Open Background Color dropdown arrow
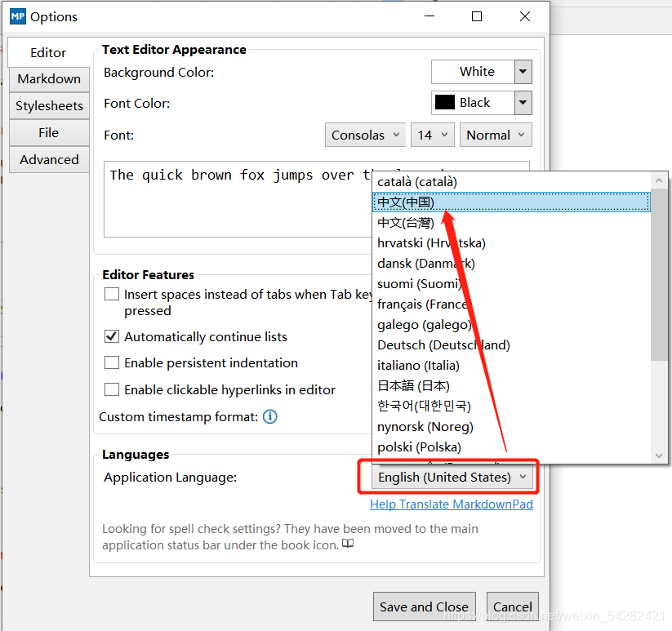 point(523,72)
